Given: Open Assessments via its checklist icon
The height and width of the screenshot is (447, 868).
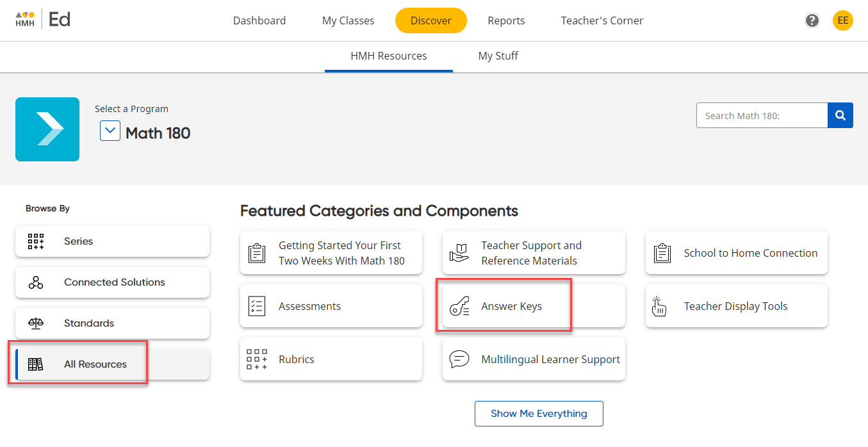Looking at the screenshot, I should coord(257,305).
